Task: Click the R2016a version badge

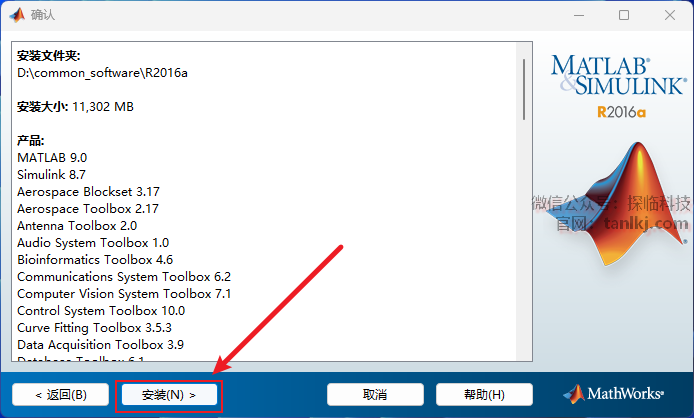Action: (x=621, y=112)
